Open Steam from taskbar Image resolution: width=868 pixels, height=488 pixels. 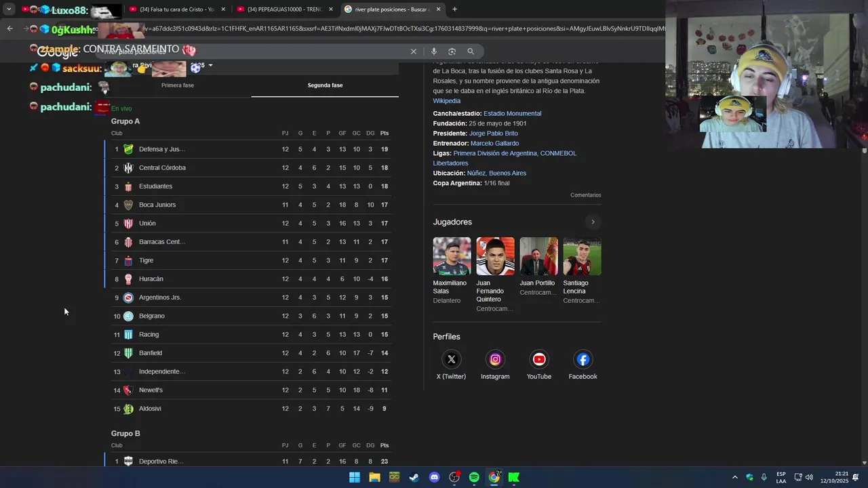pyautogui.click(x=414, y=477)
